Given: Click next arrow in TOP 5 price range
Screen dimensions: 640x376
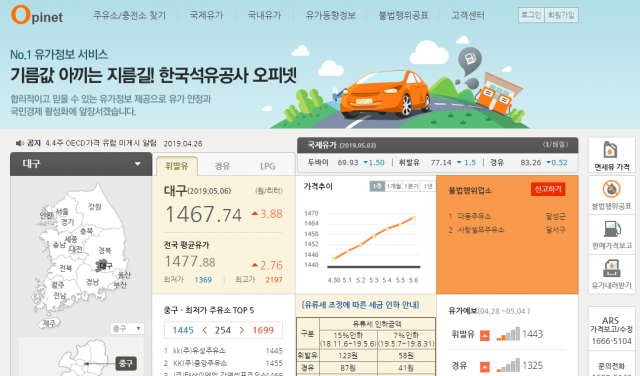Looking at the screenshot, I should coord(242,330).
